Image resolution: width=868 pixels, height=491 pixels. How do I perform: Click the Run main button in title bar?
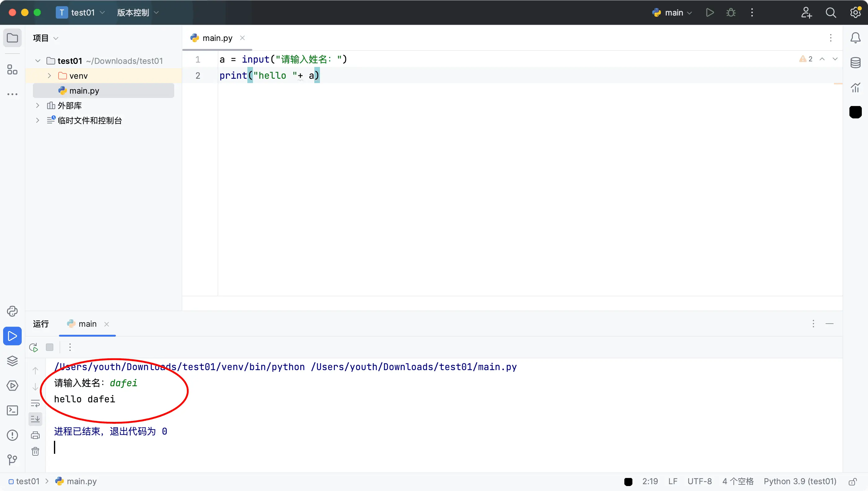click(710, 12)
